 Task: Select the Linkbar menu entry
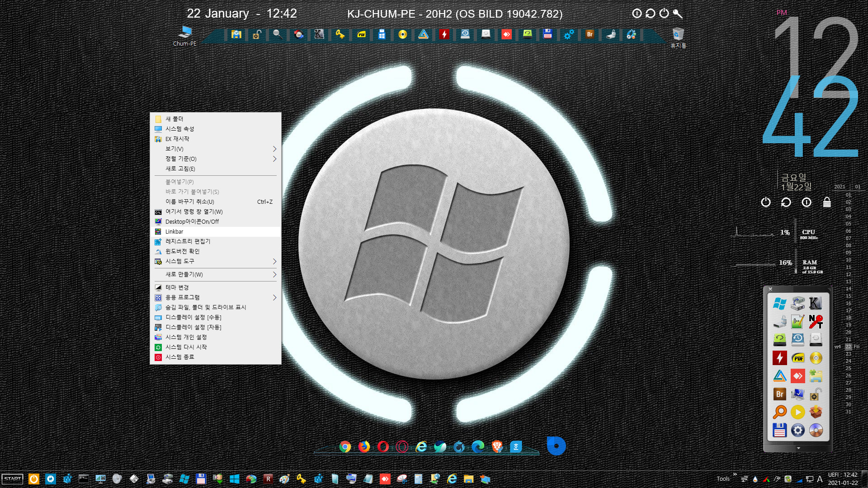pyautogui.click(x=215, y=231)
